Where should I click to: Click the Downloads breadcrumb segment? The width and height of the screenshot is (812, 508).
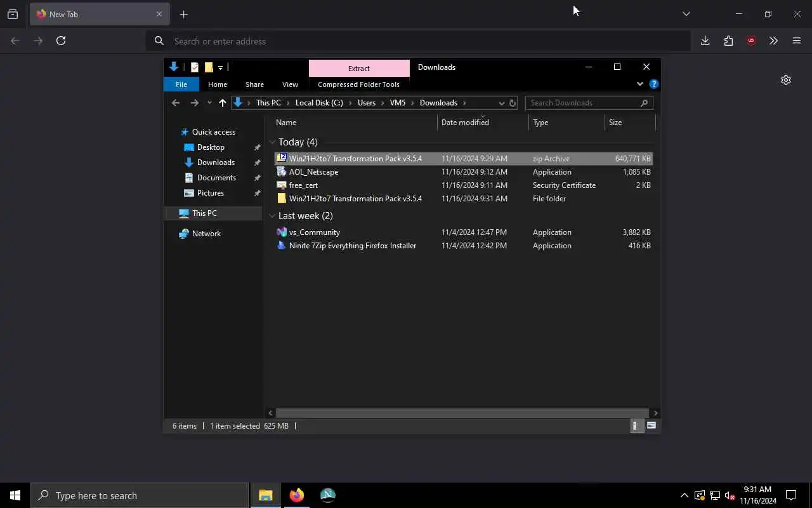(438, 103)
